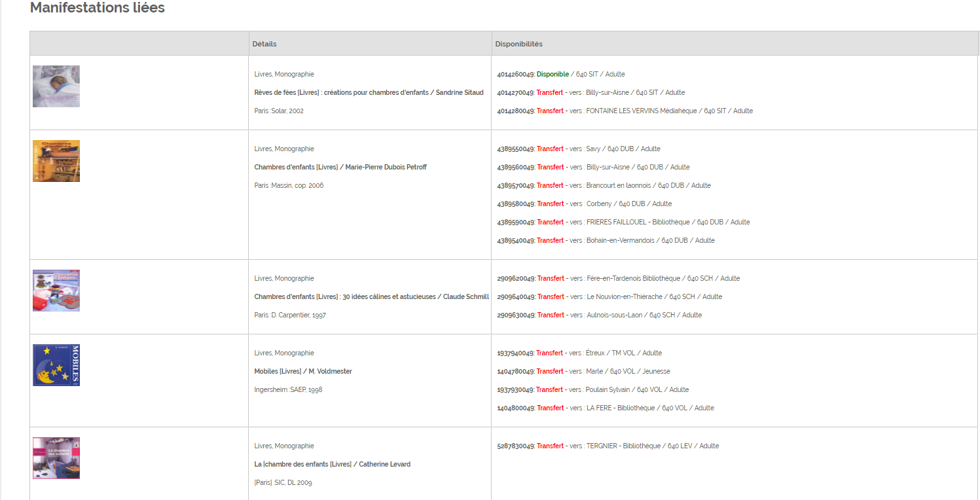Click publisher line Paris :Solar, 2002

(x=279, y=111)
